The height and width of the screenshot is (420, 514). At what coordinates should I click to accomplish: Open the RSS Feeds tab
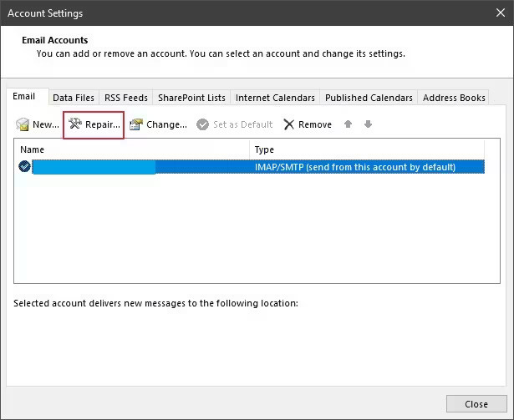point(126,98)
